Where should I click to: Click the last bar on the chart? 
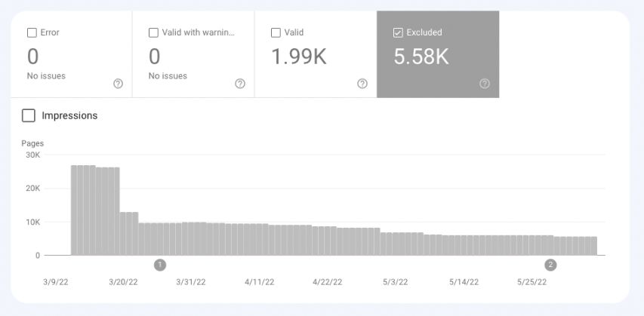593,247
